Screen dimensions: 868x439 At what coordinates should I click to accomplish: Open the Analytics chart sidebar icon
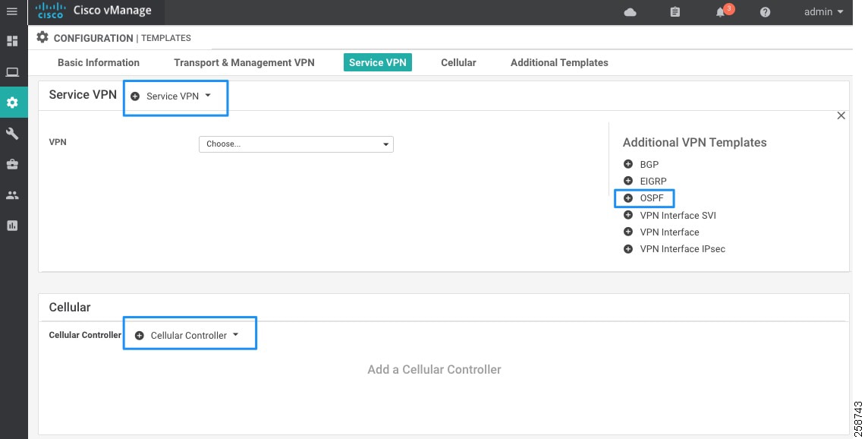12,226
